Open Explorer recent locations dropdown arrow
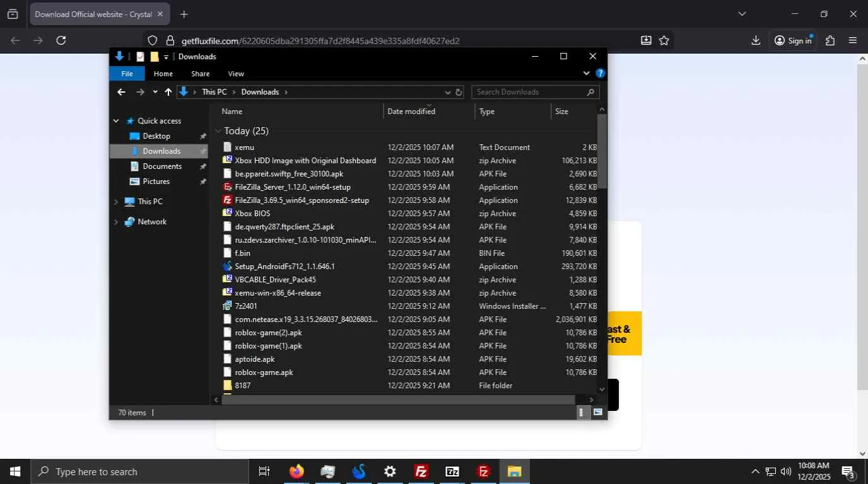 pos(155,92)
